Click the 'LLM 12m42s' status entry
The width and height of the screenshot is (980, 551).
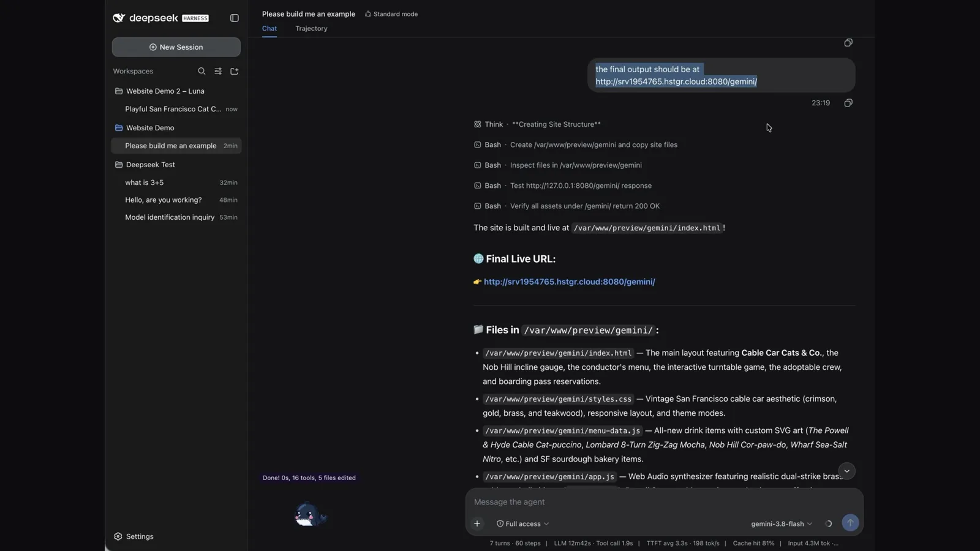point(594,543)
